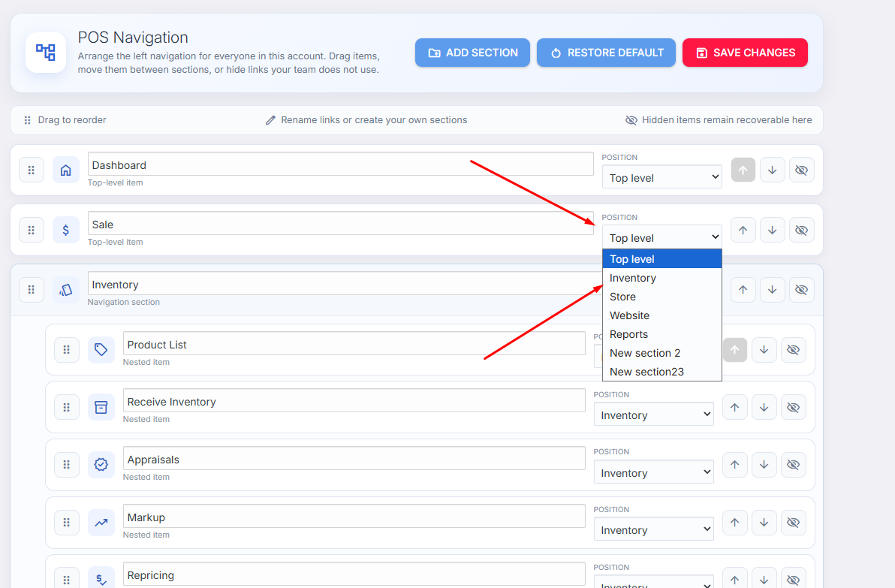The height and width of the screenshot is (588, 895).
Task: Click the SAVE CHANGES button
Action: point(745,53)
